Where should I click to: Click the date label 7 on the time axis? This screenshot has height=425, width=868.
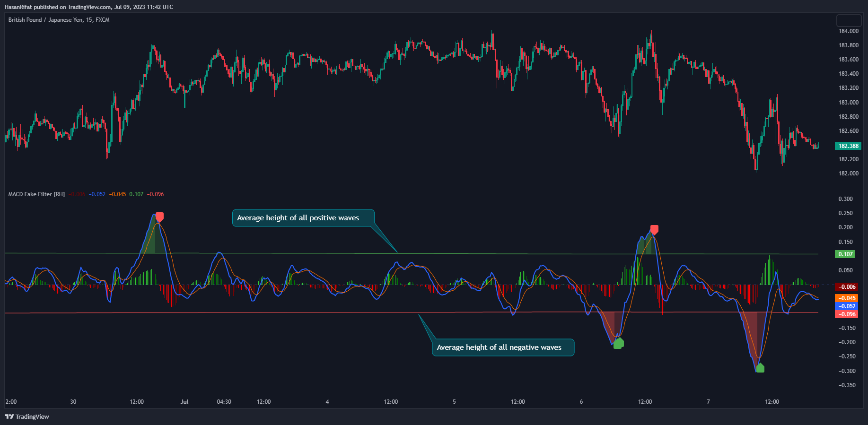tap(708, 402)
